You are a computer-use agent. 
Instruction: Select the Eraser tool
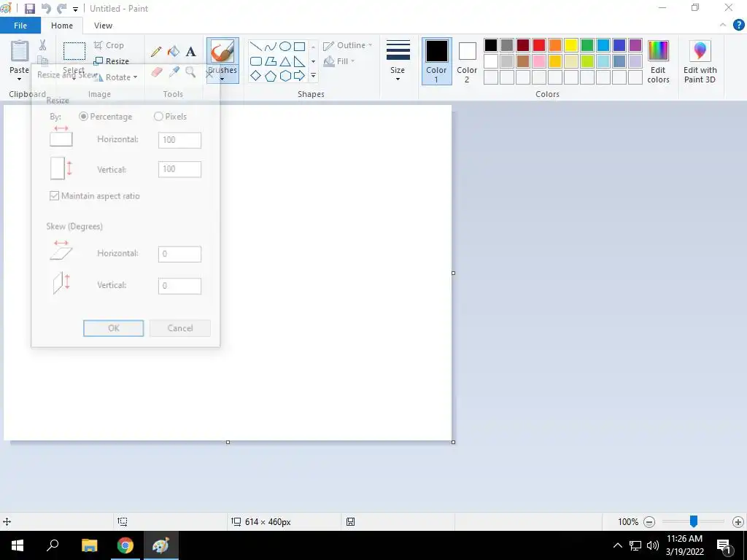point(157,72)
